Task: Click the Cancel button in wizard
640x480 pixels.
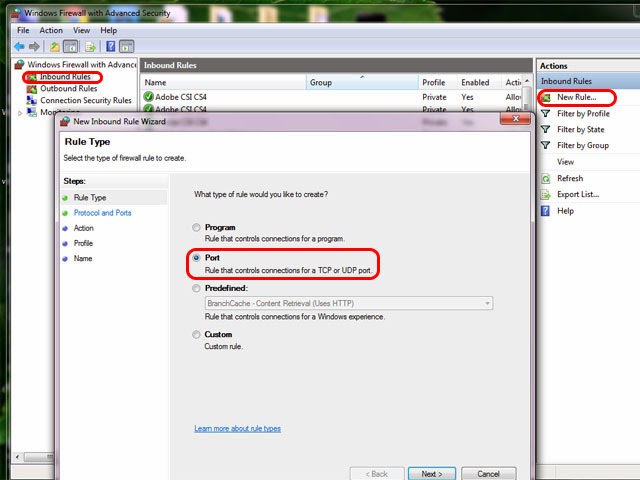Action: click(x=489, y=474)
